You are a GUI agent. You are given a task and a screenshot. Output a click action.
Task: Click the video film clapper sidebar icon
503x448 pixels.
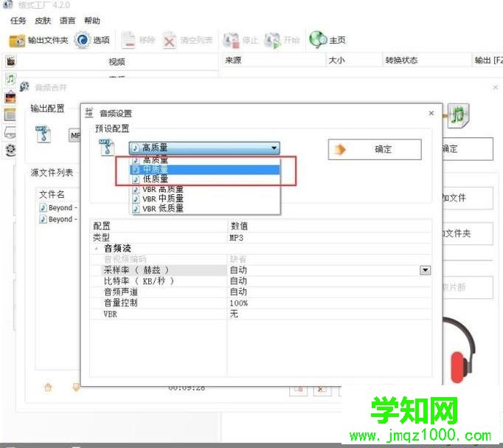click(11, 61)
